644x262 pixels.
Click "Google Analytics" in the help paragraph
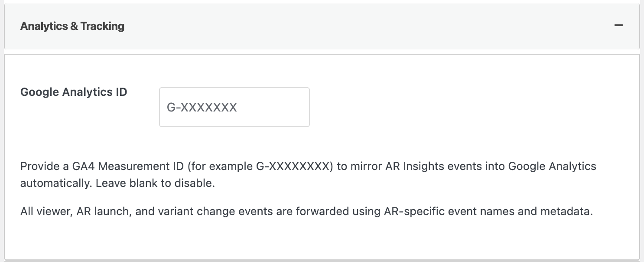pos(552,167)
